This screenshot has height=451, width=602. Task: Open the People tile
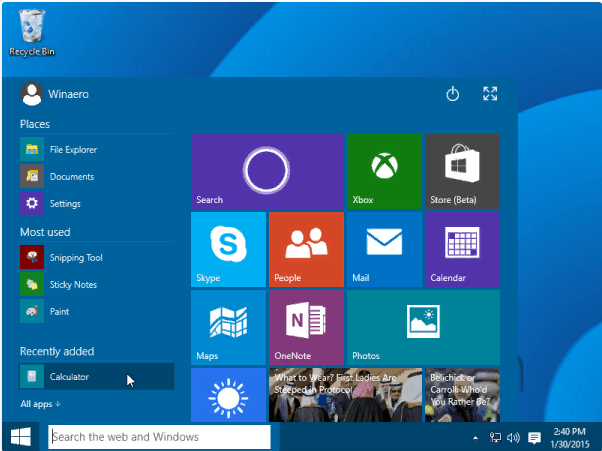pos(306,249)
